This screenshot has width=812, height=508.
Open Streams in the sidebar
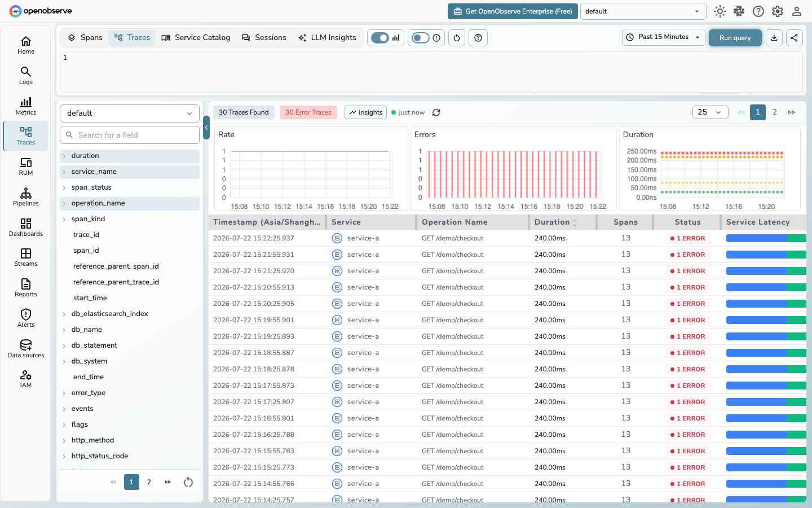(26, 257)
